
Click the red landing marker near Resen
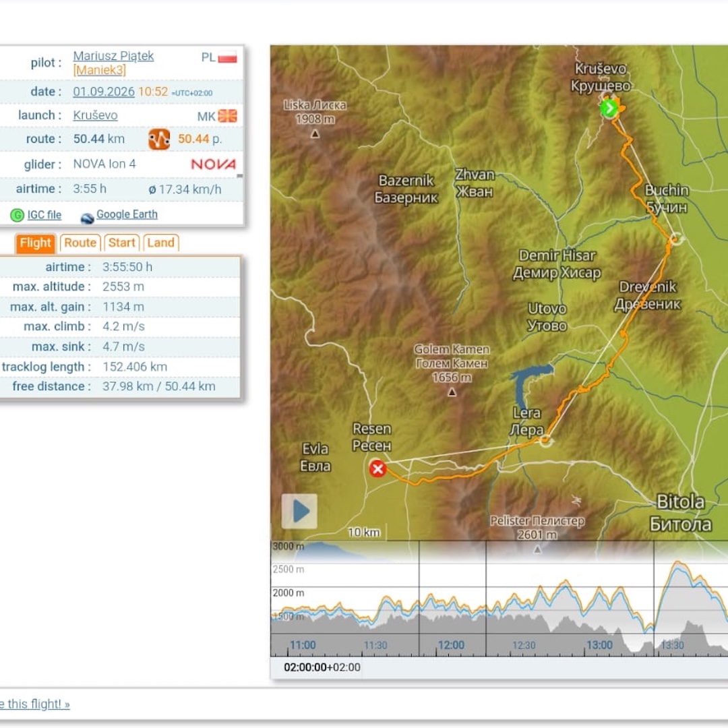378,468
